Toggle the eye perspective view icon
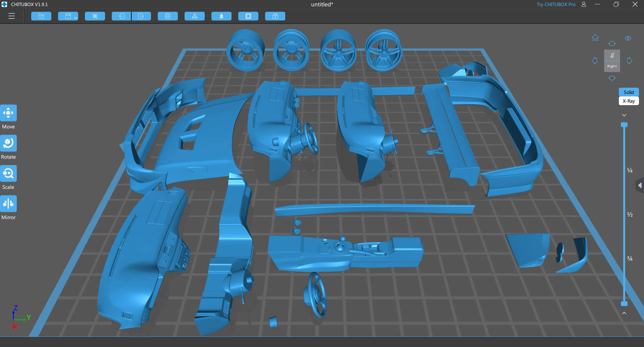This screenshot has height=347, width=644. tap(628, 38)
